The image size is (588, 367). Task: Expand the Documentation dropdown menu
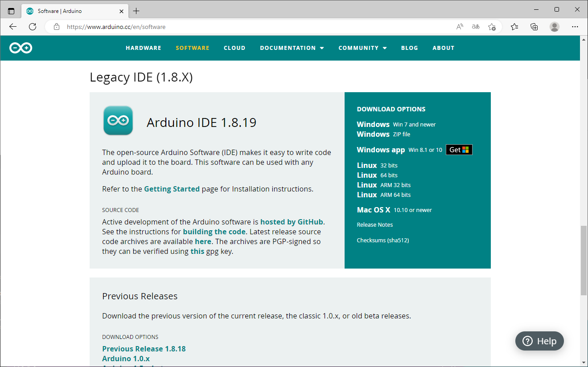tap(292, 48)
